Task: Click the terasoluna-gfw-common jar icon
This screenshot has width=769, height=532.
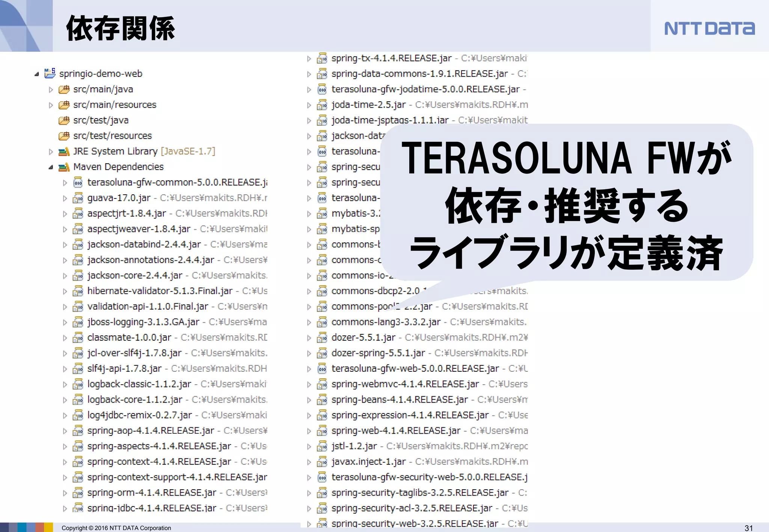Action: (78, 183)
